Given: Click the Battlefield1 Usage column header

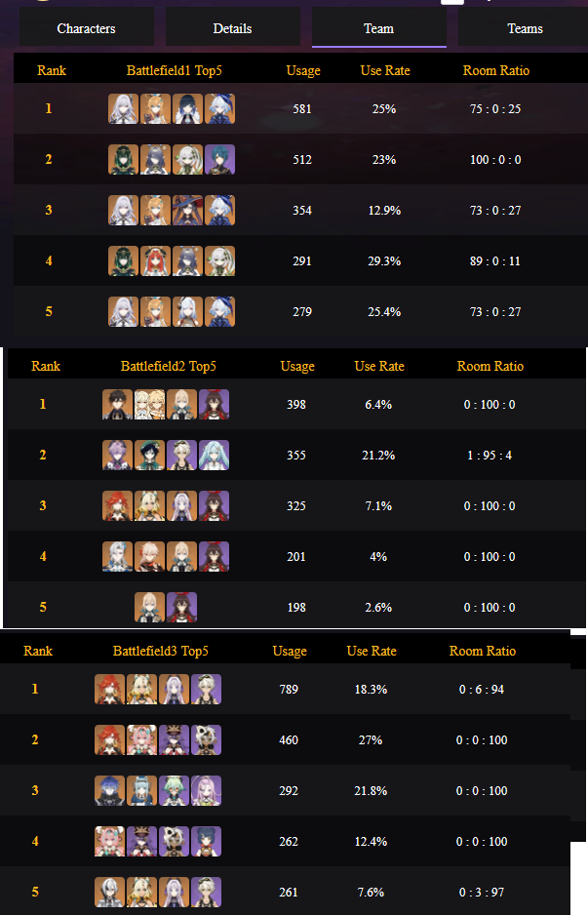Looking at the screenshot, I should pyautogui.click(x=303, y=70).
